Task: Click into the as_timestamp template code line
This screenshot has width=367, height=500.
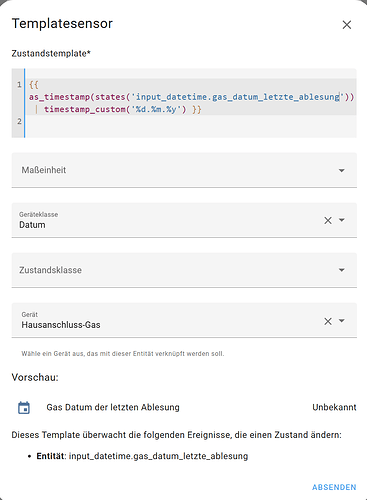Action: [x=191, y=97]
